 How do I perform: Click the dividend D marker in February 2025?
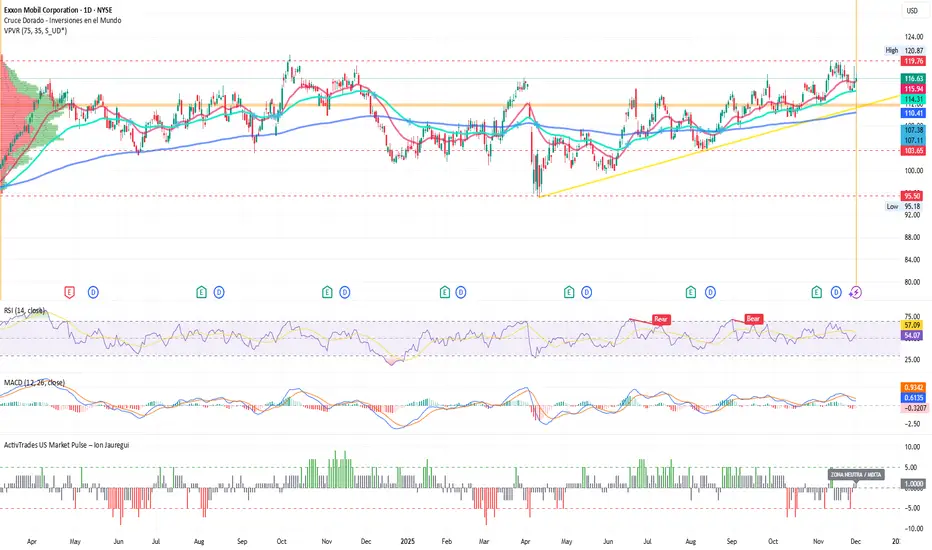461,292
